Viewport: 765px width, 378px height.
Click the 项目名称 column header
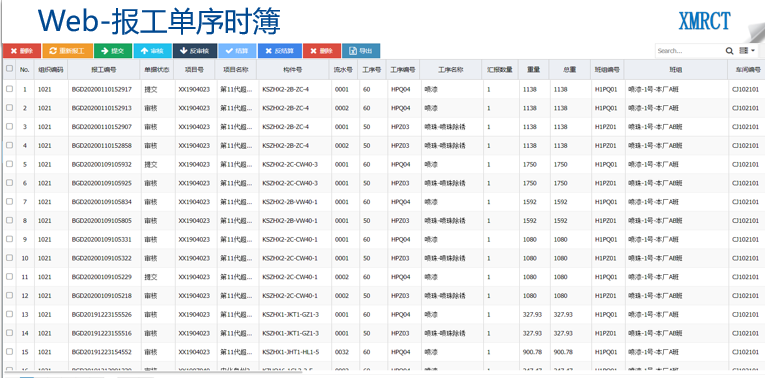(x=236, y=70)
